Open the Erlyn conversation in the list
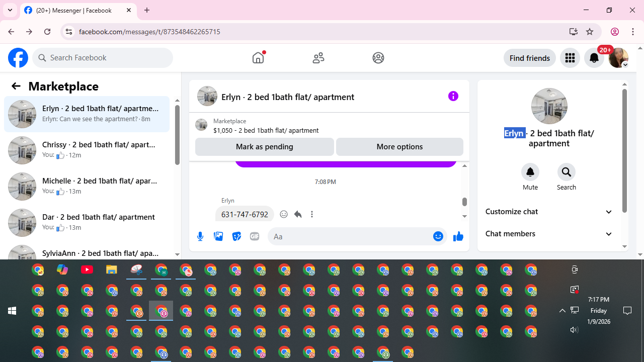The width and height of the screenshot is (644, 362). coord(87,114)
